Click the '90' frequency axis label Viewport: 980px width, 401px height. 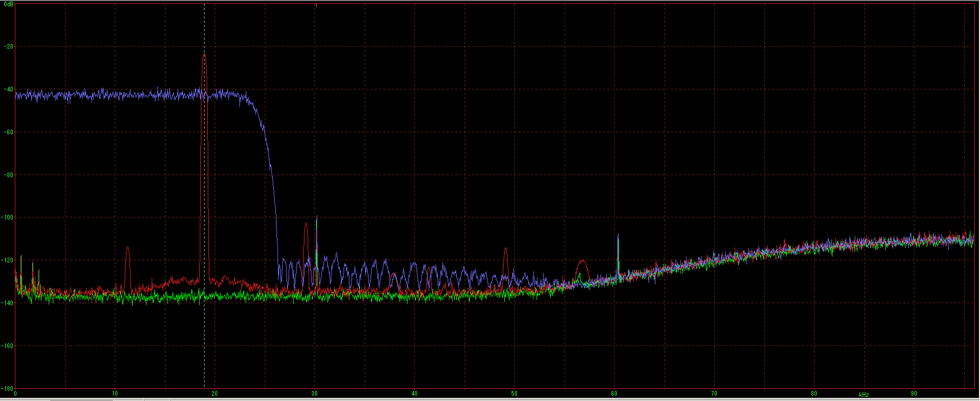pos(914,394)
